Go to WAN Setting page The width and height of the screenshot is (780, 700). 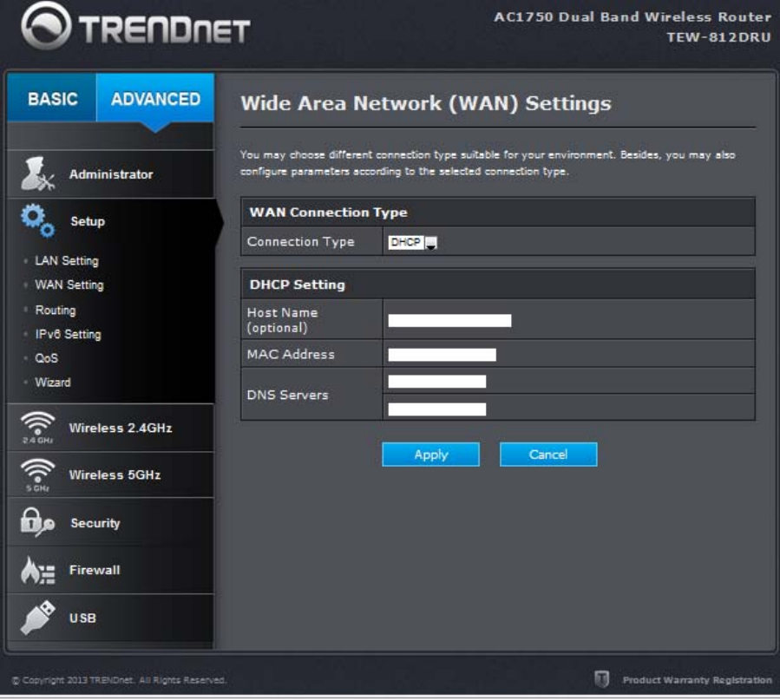(x=69, y=285)
